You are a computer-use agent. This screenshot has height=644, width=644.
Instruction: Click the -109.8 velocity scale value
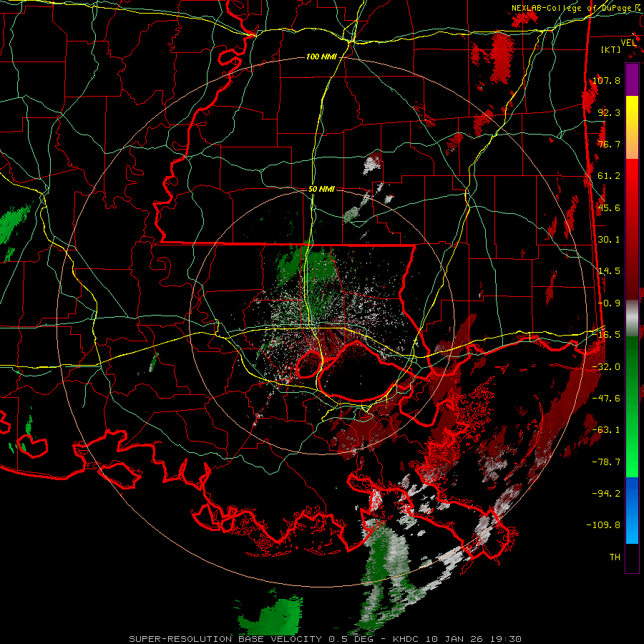coord(603,525)
